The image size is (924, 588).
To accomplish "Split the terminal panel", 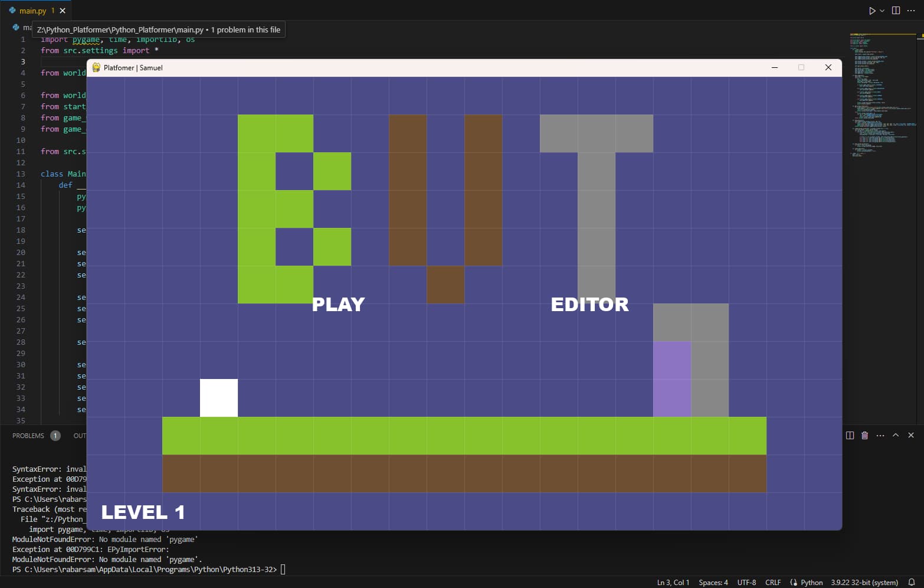I will point(849,435).
